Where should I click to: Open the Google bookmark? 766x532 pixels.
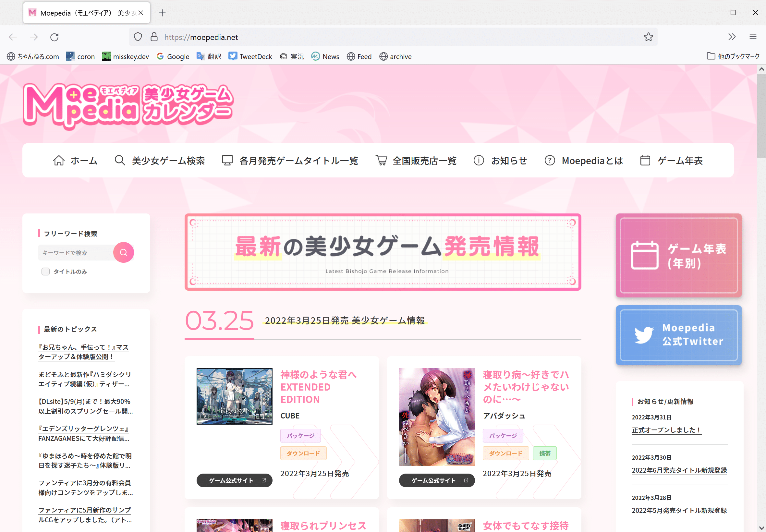pos(173,57)
